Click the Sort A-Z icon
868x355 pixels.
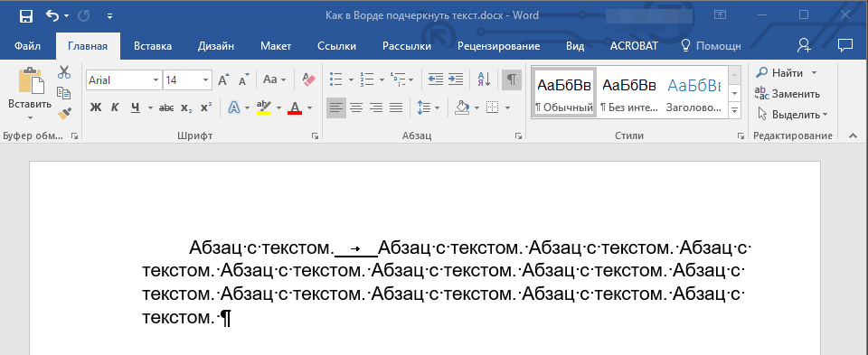pos(484,79)
